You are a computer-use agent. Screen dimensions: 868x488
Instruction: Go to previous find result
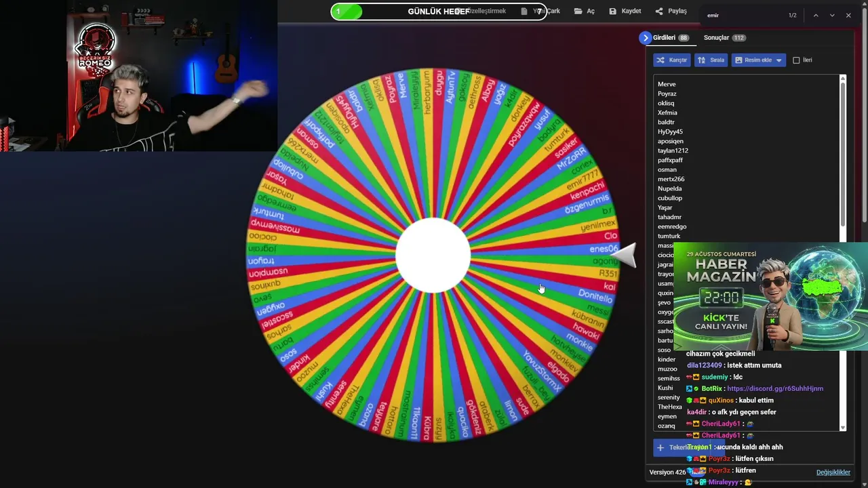(x=816, y=16)
